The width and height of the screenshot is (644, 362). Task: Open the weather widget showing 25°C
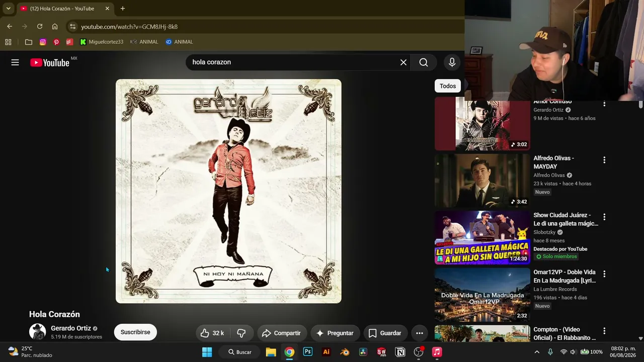pyautogui.click(x=30, y=352)
